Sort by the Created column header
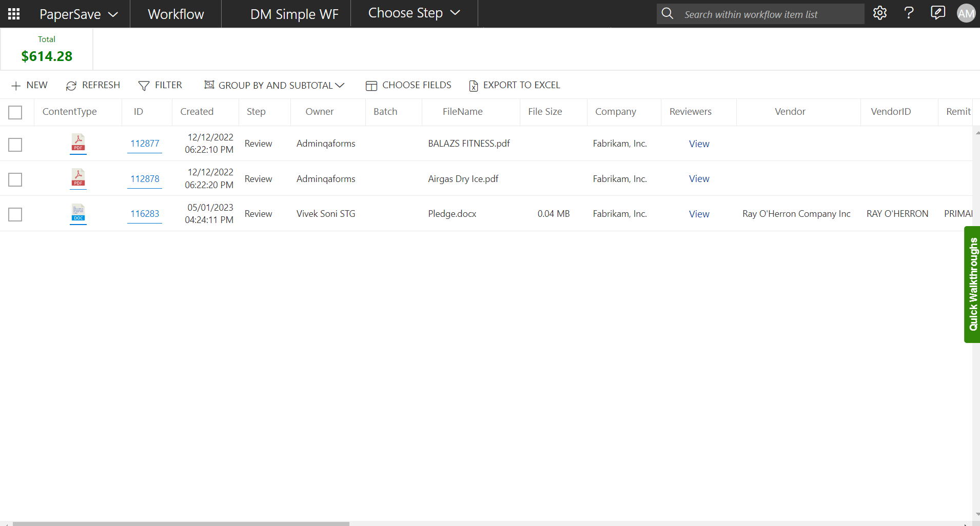980x526 pixels. [197, 111]
